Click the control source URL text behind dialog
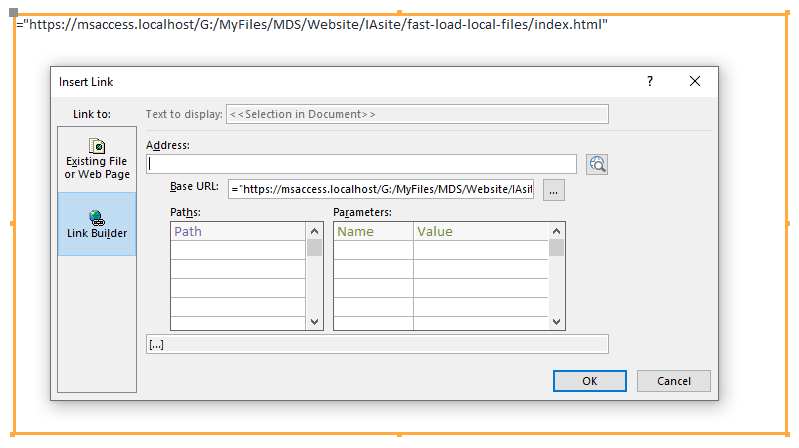Viewport: 799px width, 448px height. [312, 24]
